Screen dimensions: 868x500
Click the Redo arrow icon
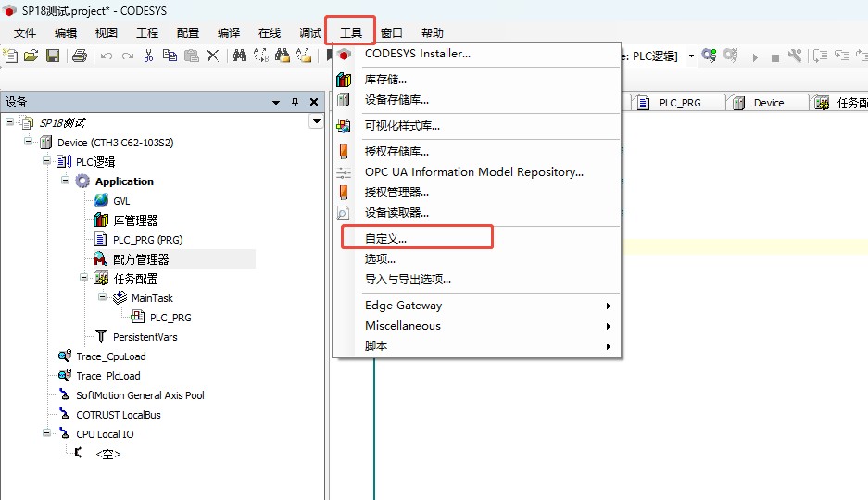tap(128, 56)
